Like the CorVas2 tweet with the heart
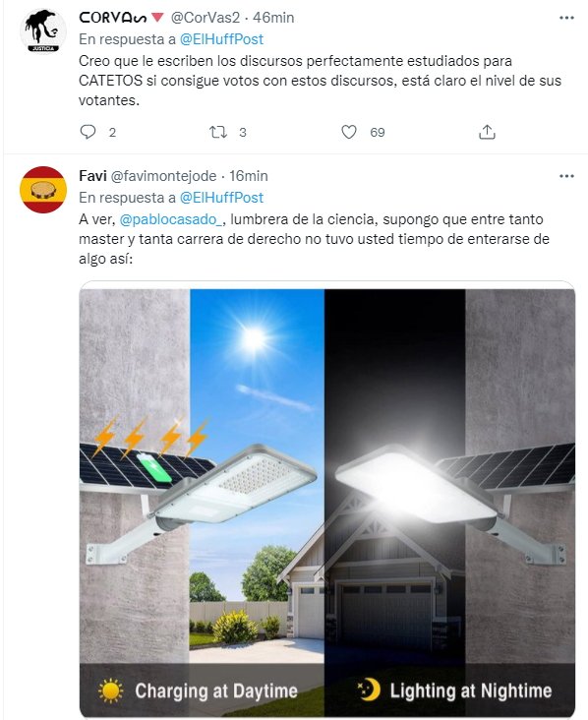 [x=349, y=132]
